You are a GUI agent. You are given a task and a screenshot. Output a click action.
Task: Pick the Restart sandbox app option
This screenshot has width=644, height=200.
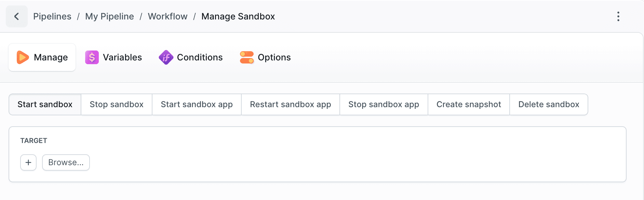tap(291, 104)
